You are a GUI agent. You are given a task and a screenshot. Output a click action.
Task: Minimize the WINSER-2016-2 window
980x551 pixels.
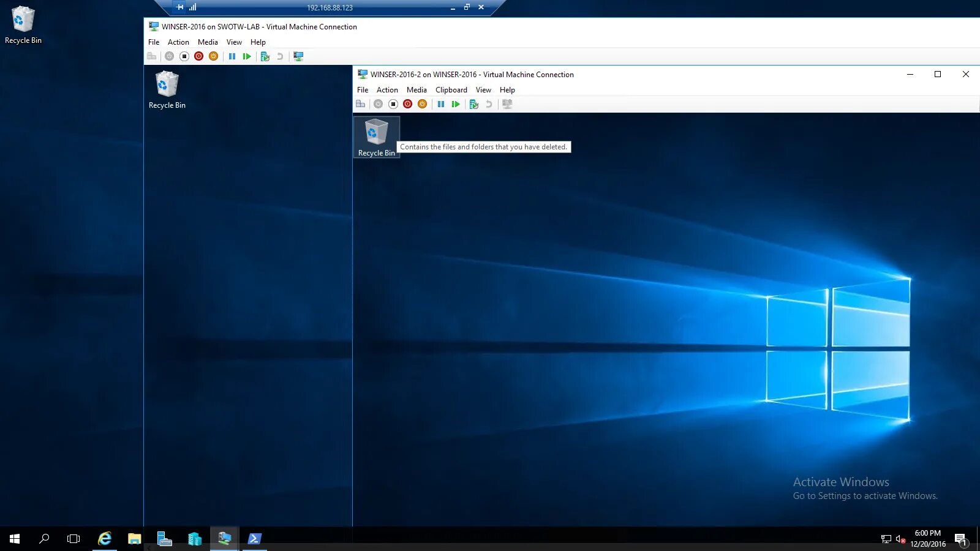[x=910, y=74]
